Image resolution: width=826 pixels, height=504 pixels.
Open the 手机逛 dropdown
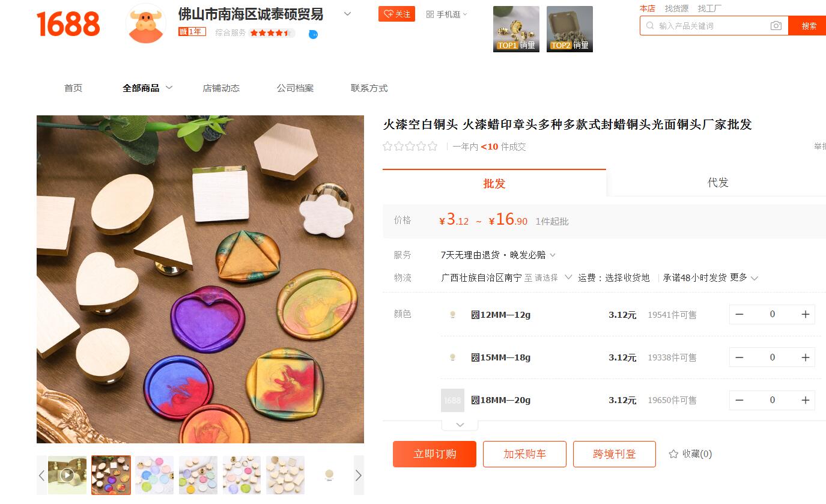(x=446, y=14)
